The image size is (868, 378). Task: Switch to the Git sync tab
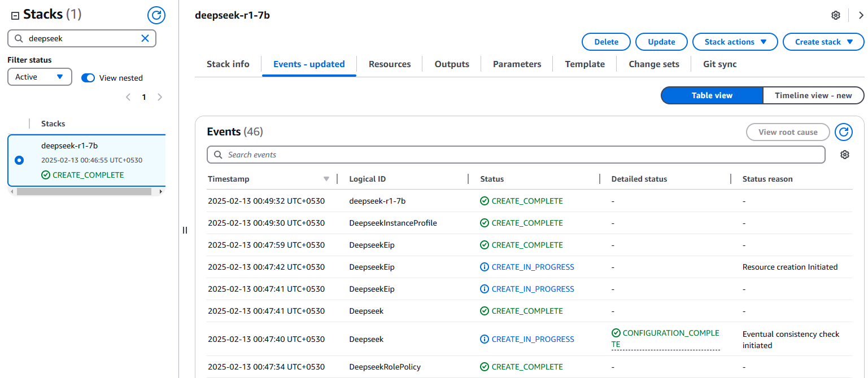coord(719,64)
